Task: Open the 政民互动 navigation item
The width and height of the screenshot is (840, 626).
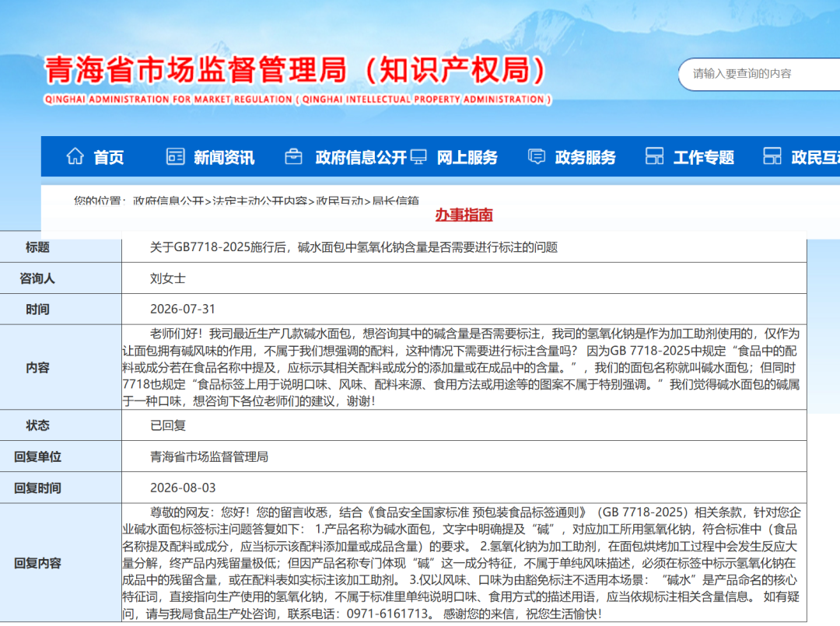Action: (x=815, y=157)
